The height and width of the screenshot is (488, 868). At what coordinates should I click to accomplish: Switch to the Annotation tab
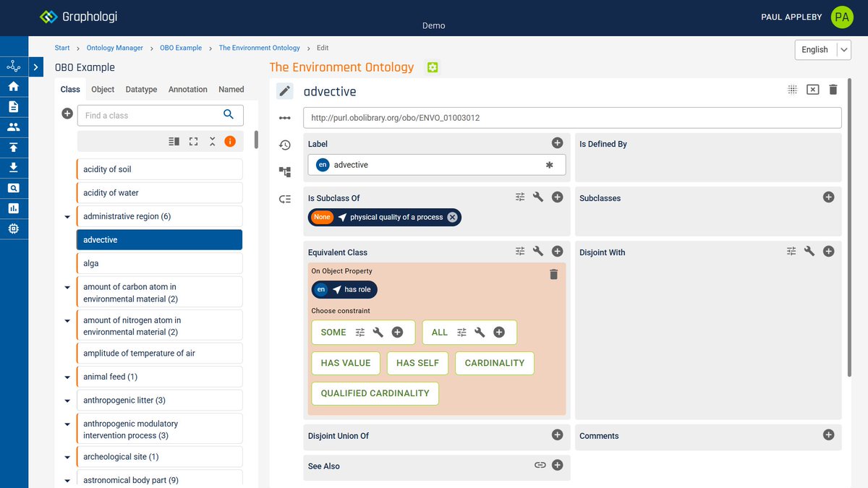[x=188, y=90]
